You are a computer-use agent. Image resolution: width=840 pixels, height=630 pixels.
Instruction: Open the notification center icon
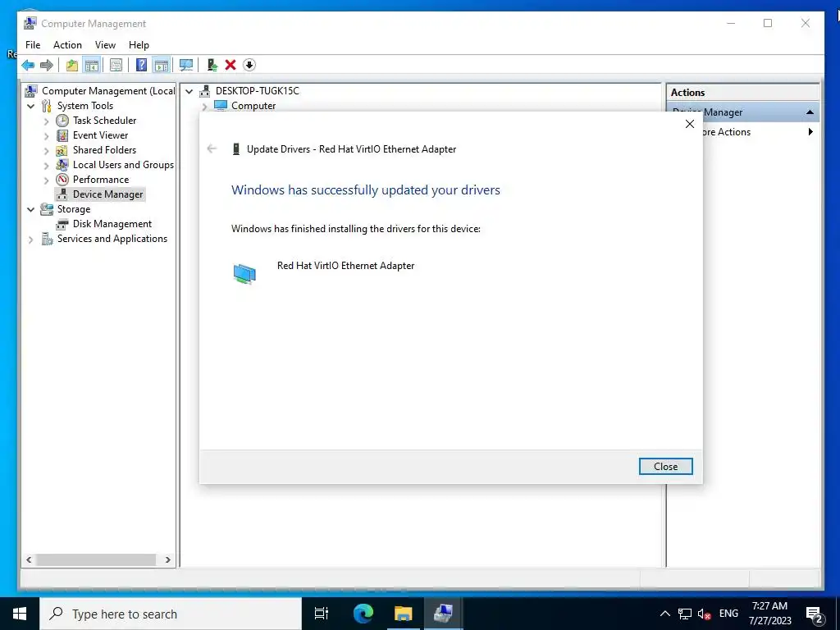click(815, 615)
